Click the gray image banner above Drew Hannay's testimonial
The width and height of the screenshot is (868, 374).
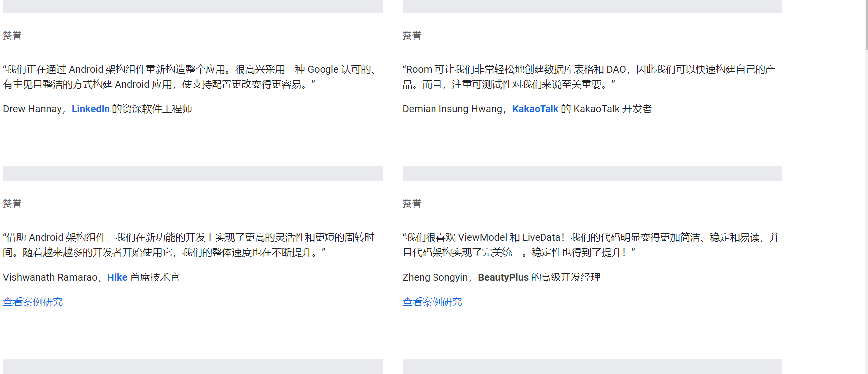(x=193, y=6)
